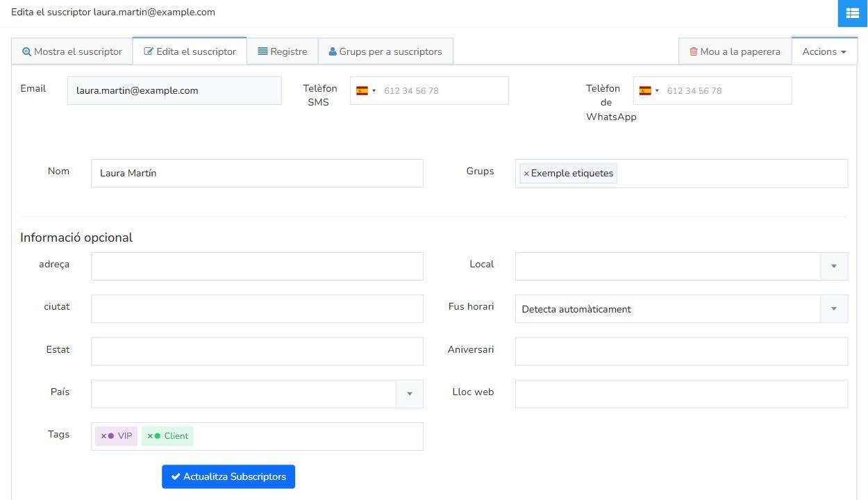Remove the Client tag
Screen dimensions: 868x500
[x=150, y=436]
